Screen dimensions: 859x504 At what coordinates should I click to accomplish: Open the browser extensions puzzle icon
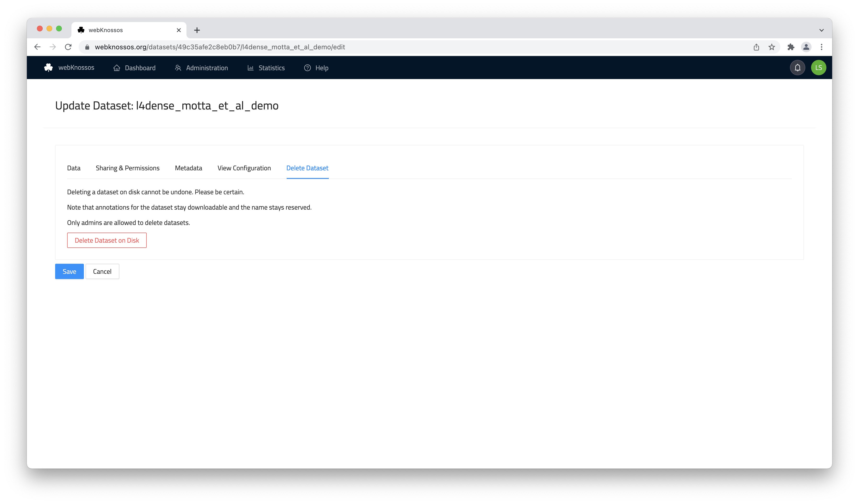791,47
